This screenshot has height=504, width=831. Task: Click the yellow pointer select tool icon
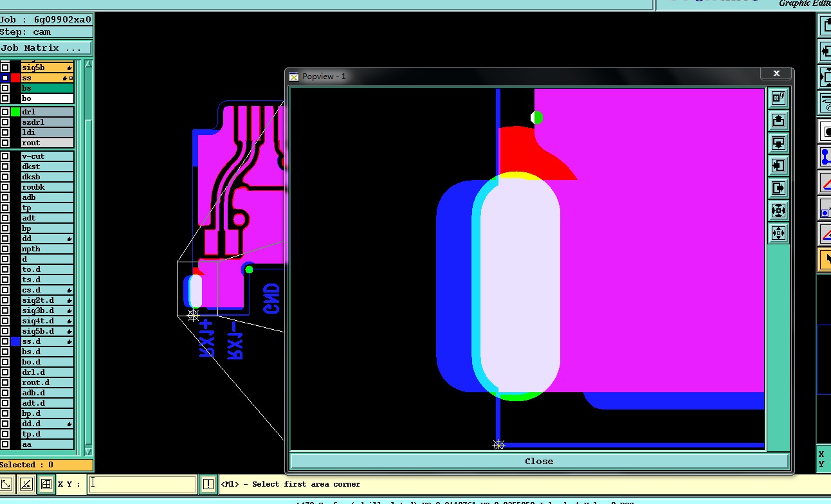[x=825, y=259]
